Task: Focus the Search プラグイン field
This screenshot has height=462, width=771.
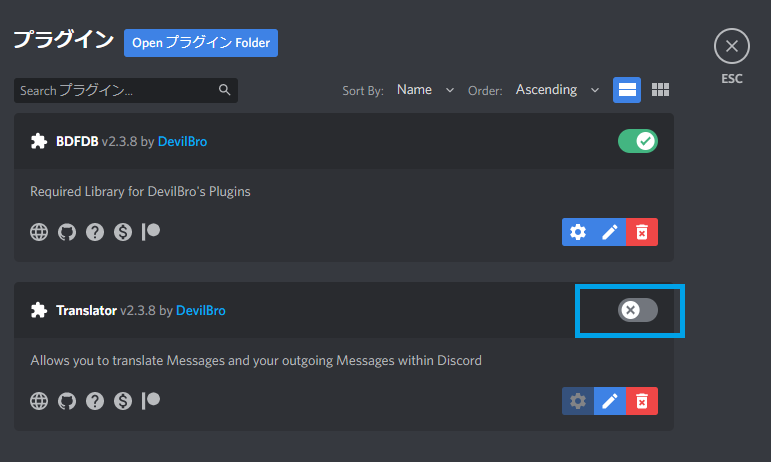Action: 126,90
